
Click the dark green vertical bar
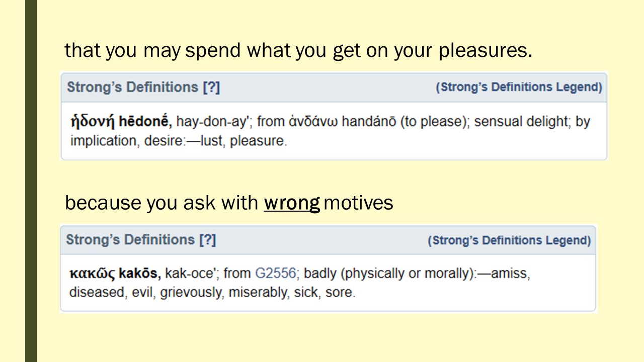31,181
